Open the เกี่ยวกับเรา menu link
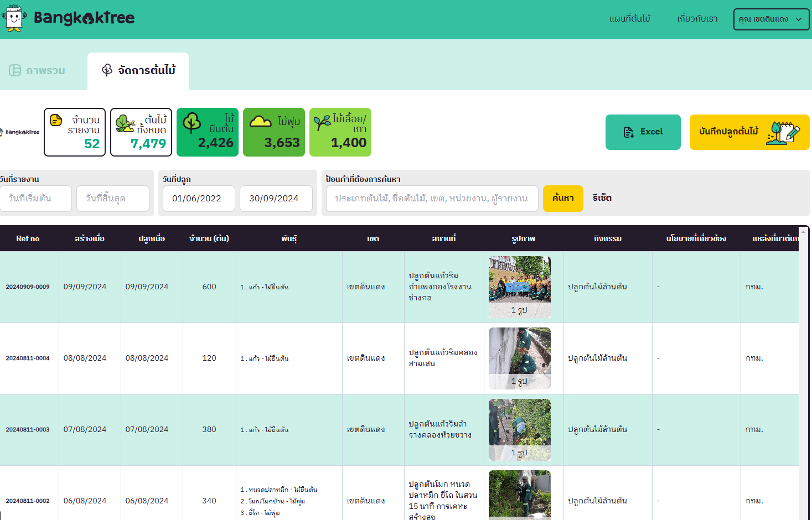812x520 pixels. [x=697, y=19]
